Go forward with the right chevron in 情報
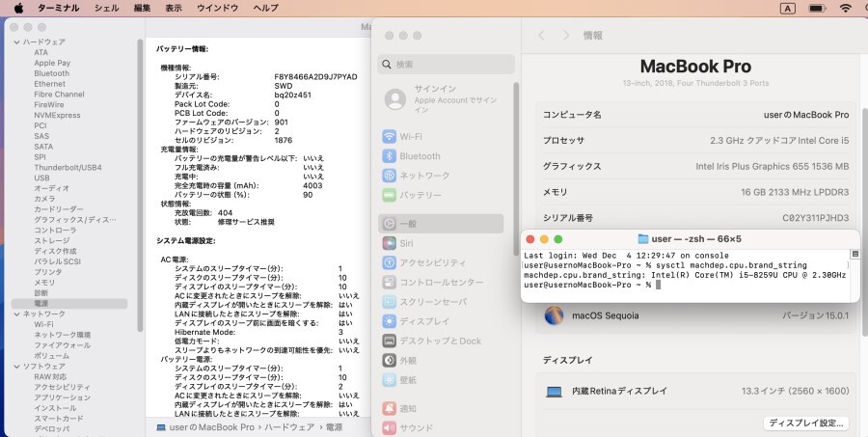868x437 pixels. tap(566, 36)
